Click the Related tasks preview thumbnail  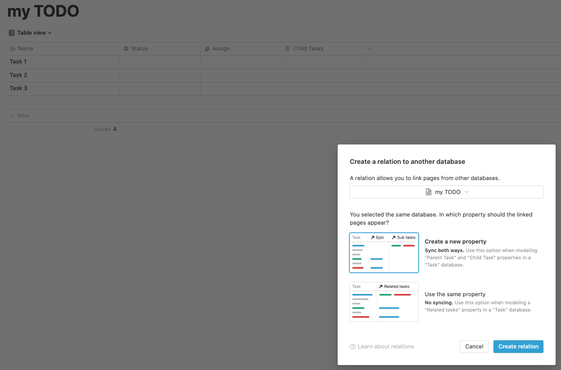tap(384, 302)
